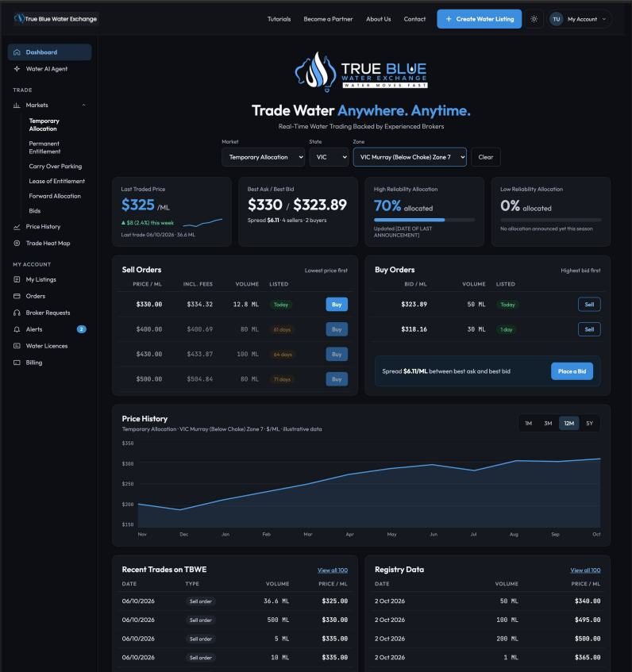This screenshot has width=632, height=672.
Task: Click the True Blue Water Exchange hero logo
Action: pos(361,71)
